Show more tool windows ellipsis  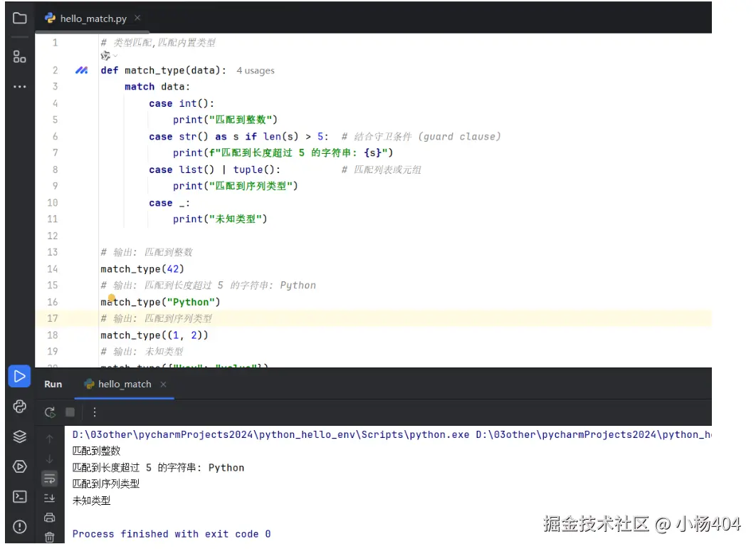(19, 87)
